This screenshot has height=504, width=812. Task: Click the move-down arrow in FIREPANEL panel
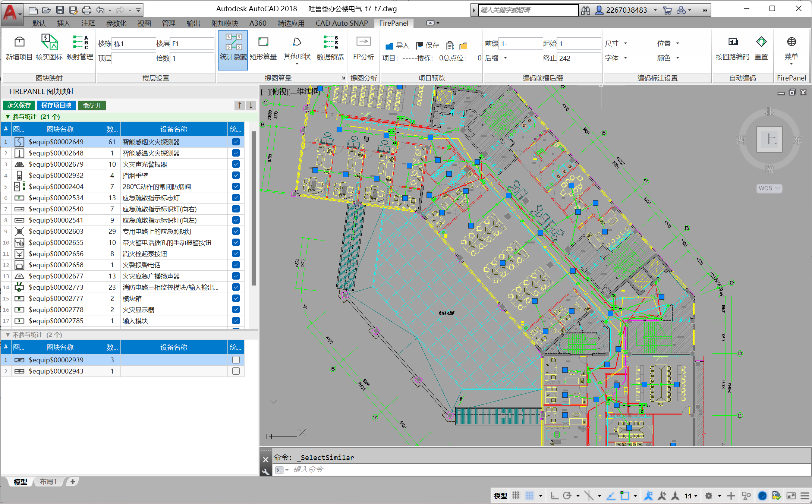(x=251, y=105)
